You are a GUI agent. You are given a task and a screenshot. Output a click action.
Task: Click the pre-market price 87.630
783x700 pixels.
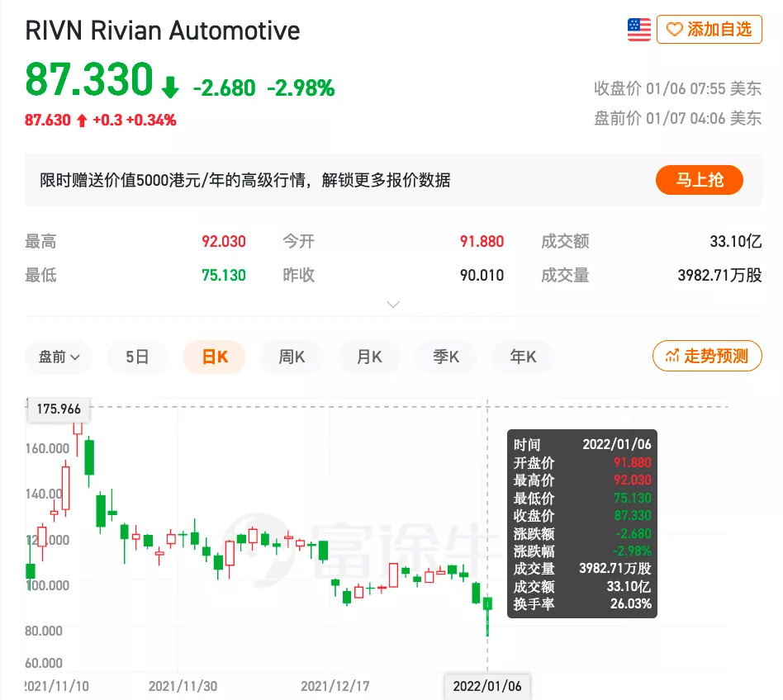tap(48, 121)
